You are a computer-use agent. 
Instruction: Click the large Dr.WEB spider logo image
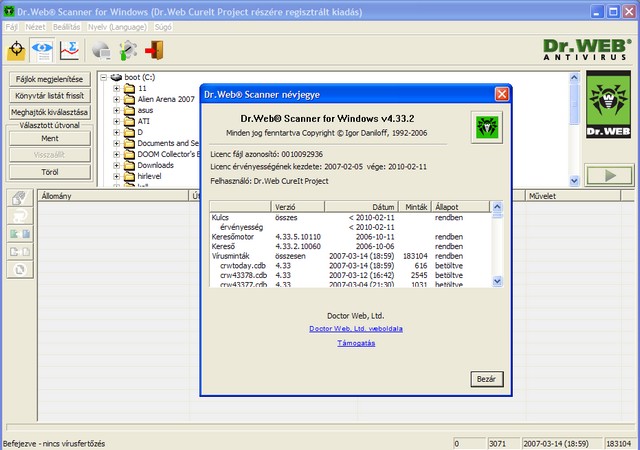pos(609,104)
